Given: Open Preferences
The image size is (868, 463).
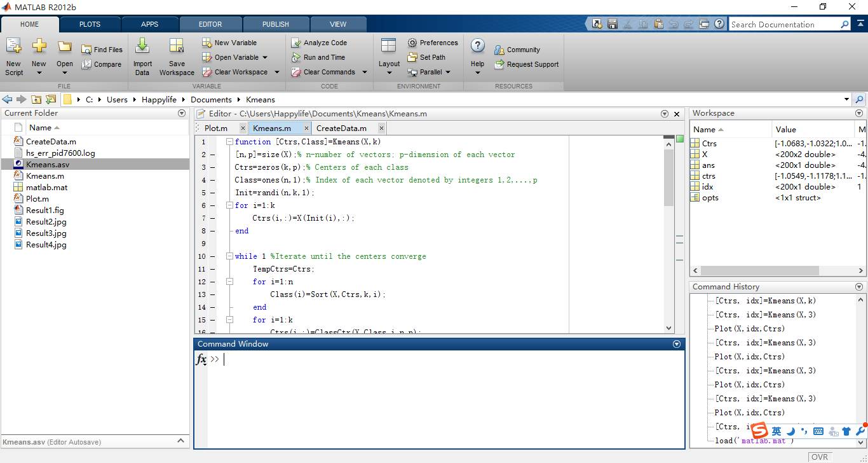Looking at the screenshot, I should [433, 43].
